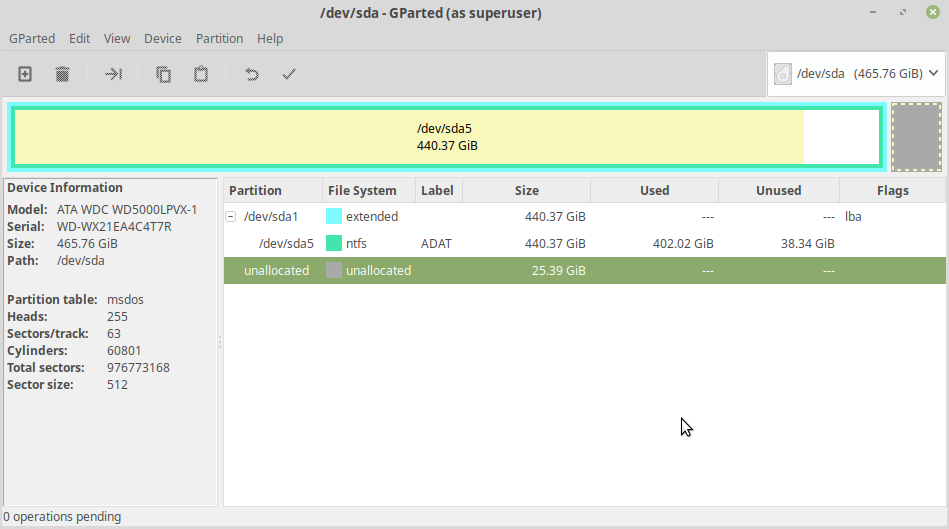
Task: Select the /dev/sda1 partition row
Action: click(585, 216)
